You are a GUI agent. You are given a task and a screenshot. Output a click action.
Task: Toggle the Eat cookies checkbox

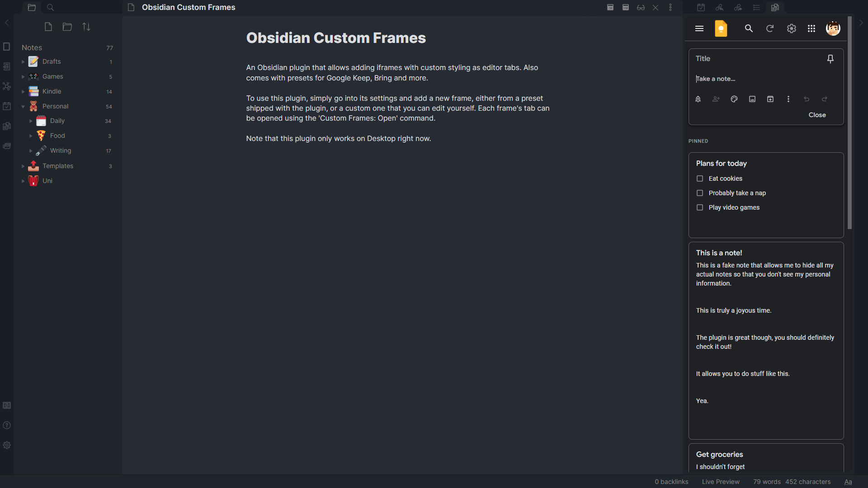click(x=700, y=178)
